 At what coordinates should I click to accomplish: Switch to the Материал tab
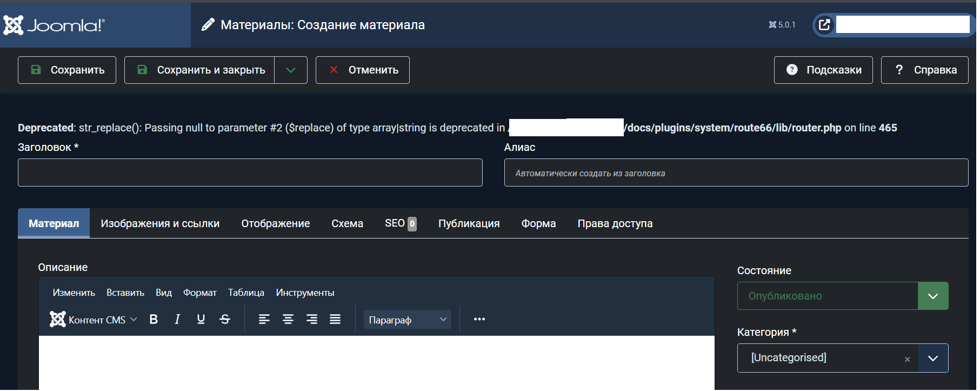[54, 223]
